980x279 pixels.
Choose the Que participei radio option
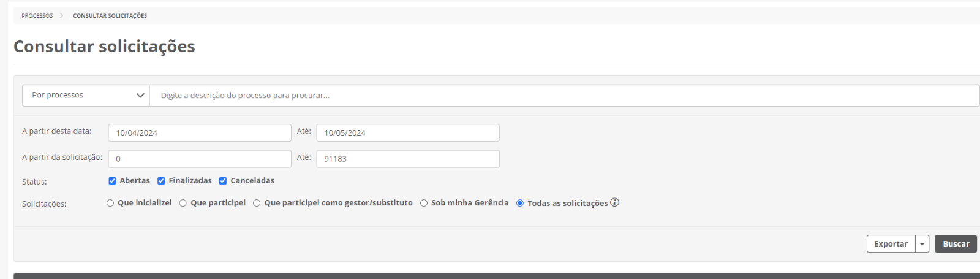[183, 203]
